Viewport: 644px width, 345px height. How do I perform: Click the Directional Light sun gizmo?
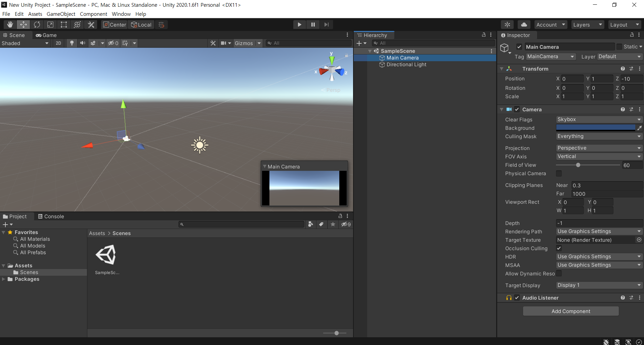[x=200, y=145]
